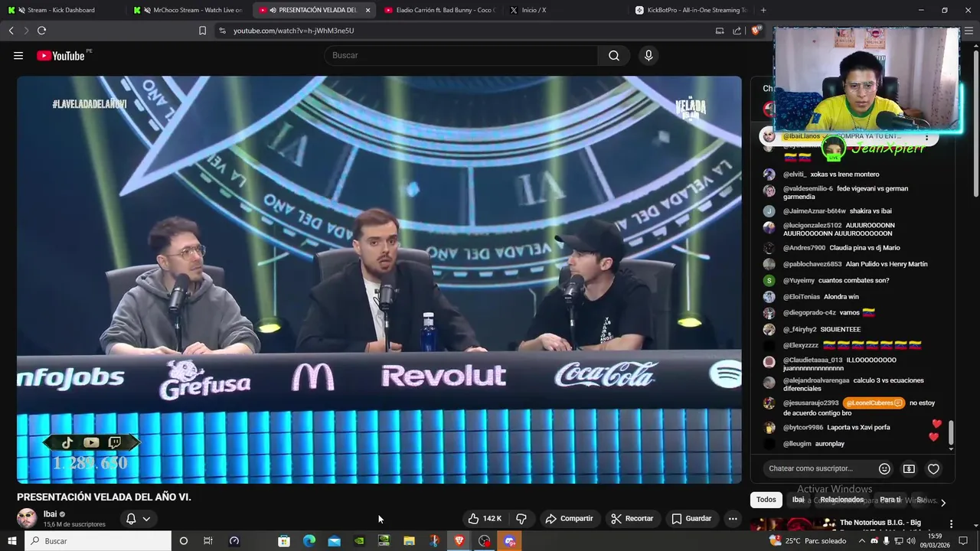
Task: Bookmark this page in the address bar
Action: click(x=202, y=31)
